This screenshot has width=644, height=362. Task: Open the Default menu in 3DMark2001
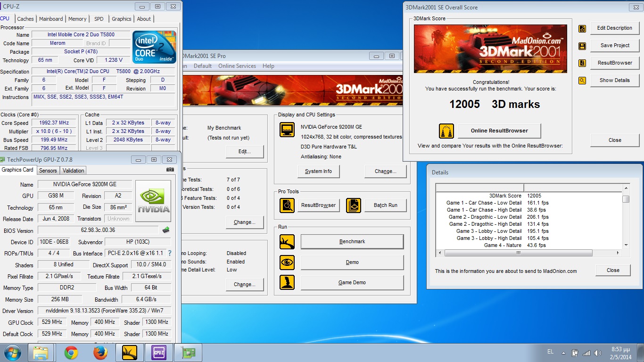coord(203,66)
